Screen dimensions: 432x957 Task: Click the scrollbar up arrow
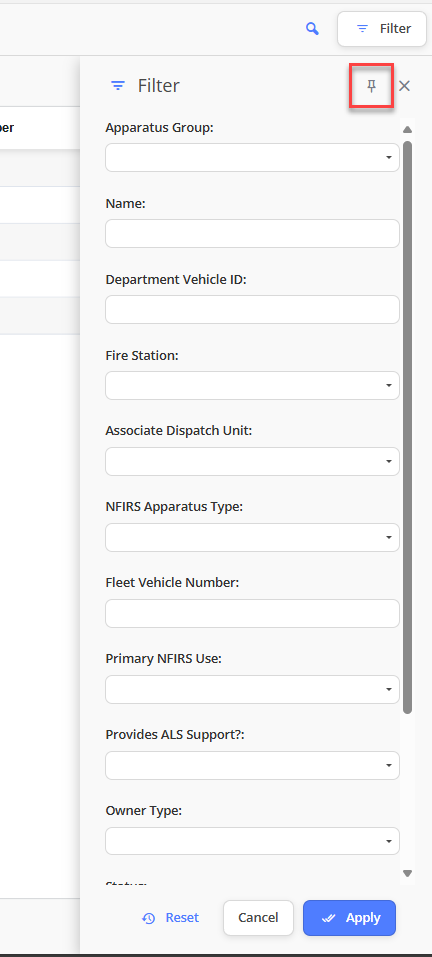[x=408, y=129]
